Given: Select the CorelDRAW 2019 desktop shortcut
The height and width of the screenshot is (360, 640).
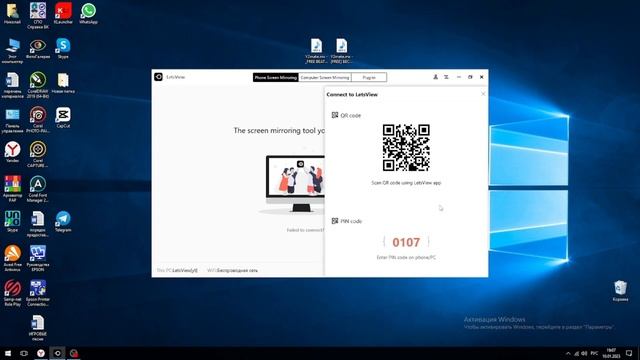Looking at the screenshot, I should click(38, 85).
